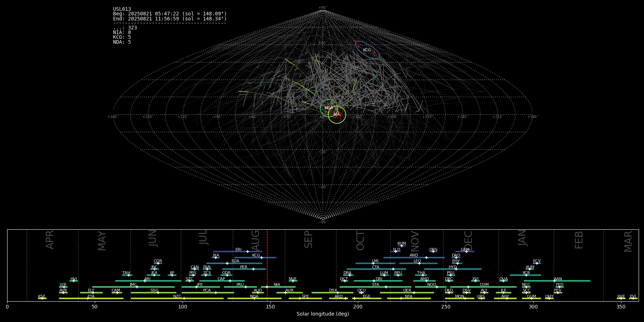
Task: Click the red dashed current solar longitude line
Action: (267, 265)
